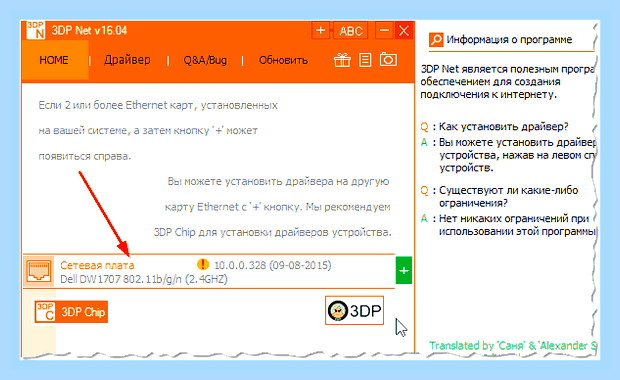Image resolution: width=620 pixels, height=380 pixels.
Task: Click the 3DP Net v16.04 title text
Action: coord(89,30)
